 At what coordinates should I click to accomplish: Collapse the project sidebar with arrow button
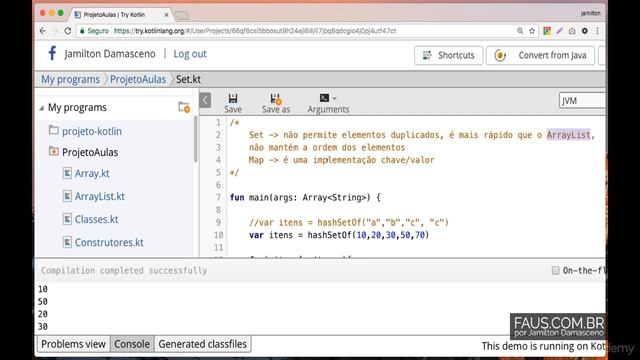tap(205, 100)
